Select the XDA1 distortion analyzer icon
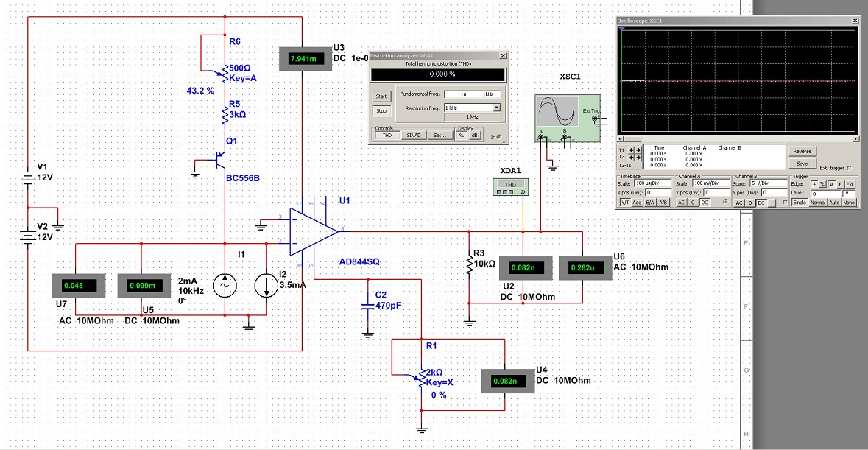The height and width of the screenshot is (450, 868). point(510,187)
